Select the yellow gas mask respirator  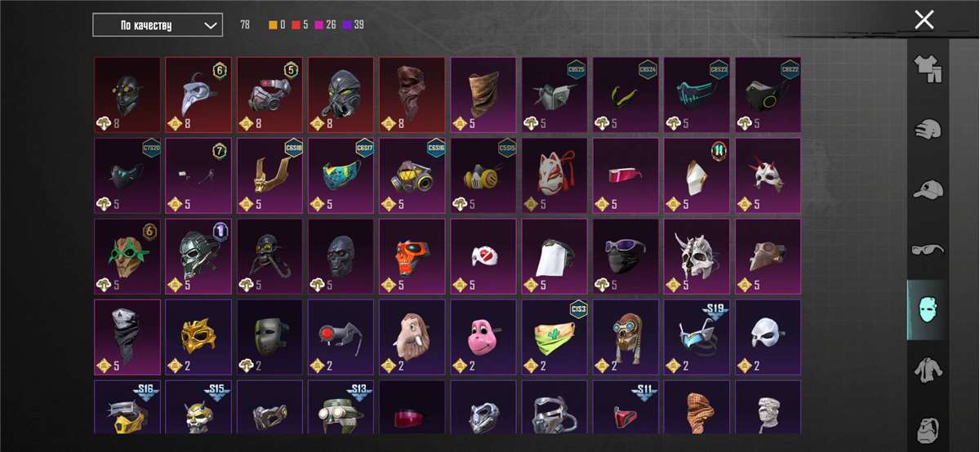(x=483, y=175)
